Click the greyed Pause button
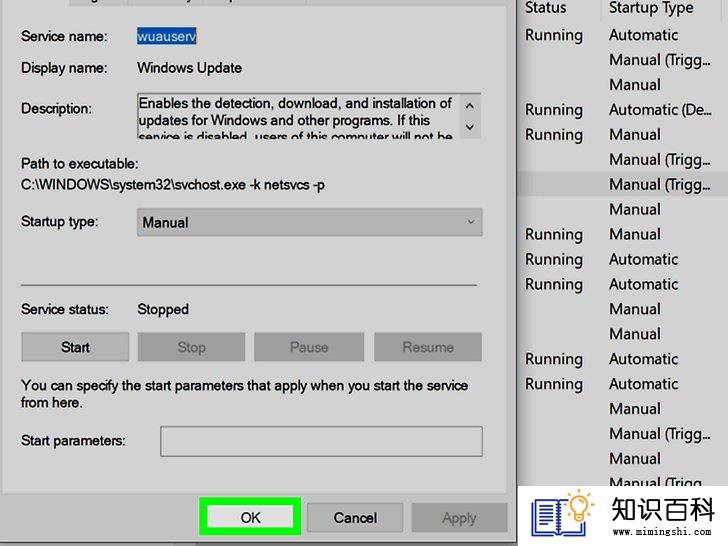Image resolution: width=728 pixels, height=546 pixels. [x=309, y=347]
